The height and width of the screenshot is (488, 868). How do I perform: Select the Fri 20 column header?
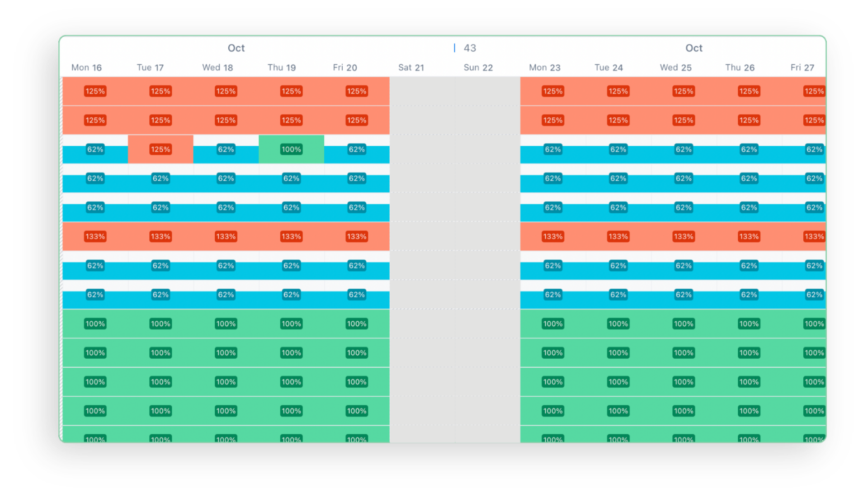344,67
